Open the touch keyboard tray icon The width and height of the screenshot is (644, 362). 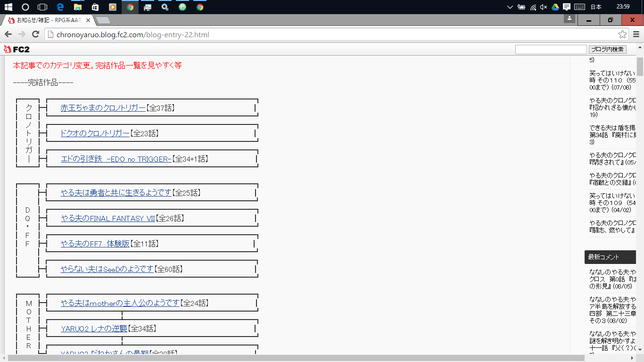click(580, 7)
